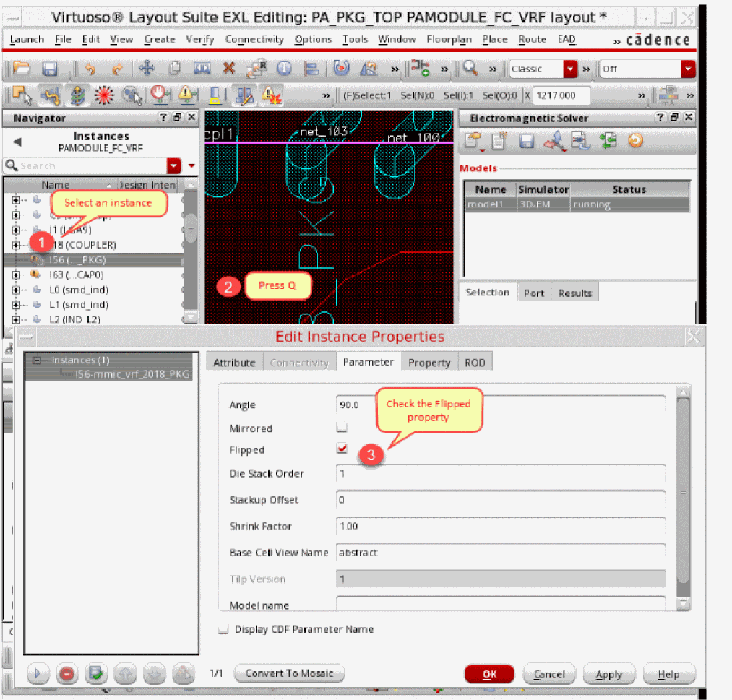The image size is (732, 700).
Task: Click the save-with-checkmark icon at dialog bottom
Action: (x=96, y=673)
